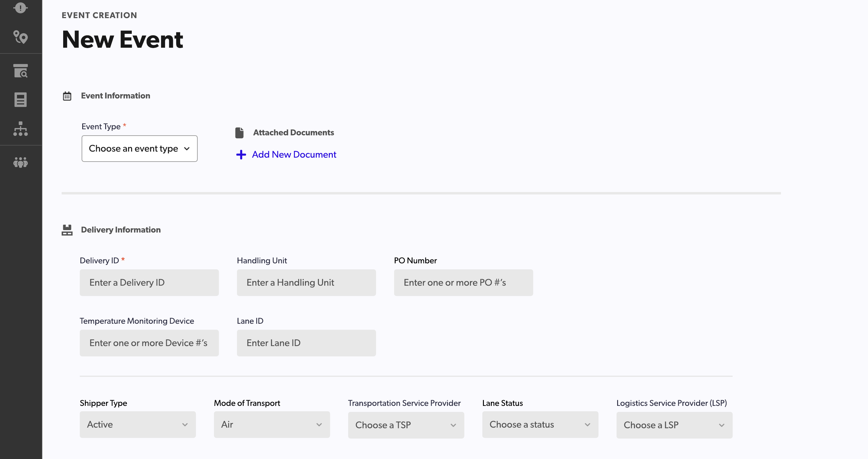Image resolution: width=868 pixels, height=459 pixels.
Task: Click the Add New Document link
Action: click(294, 155)
